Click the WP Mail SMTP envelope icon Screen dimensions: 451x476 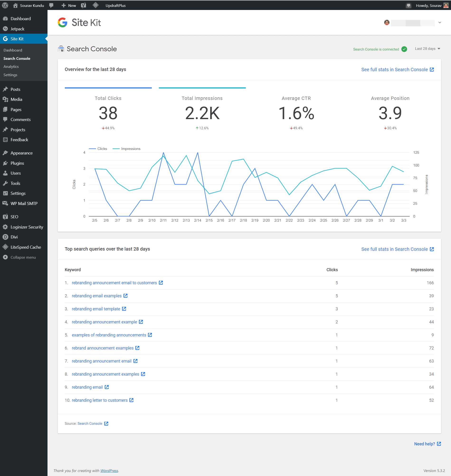(5, 203)
